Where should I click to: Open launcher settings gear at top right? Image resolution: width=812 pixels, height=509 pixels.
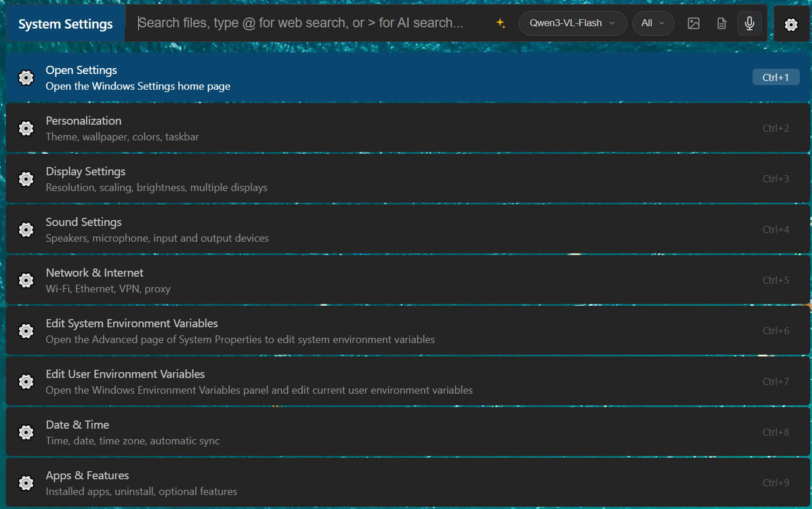point(791,24)
